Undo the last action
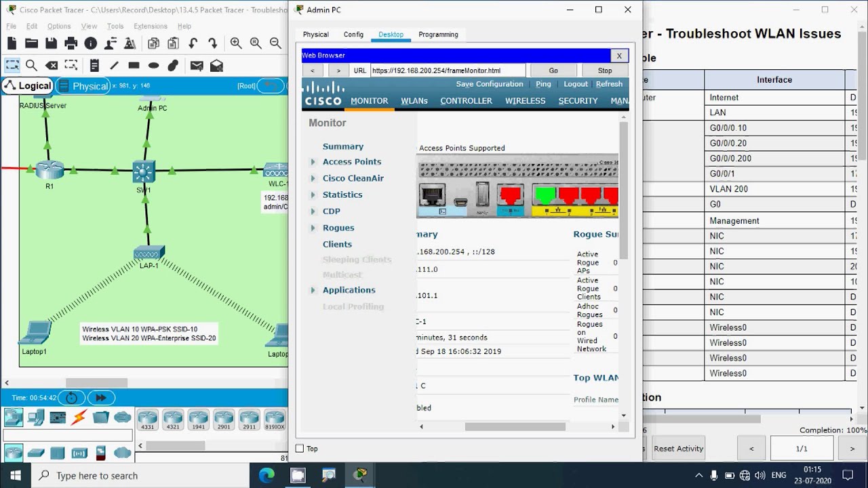This screenshot has width=868, height=488. (193, 43)
